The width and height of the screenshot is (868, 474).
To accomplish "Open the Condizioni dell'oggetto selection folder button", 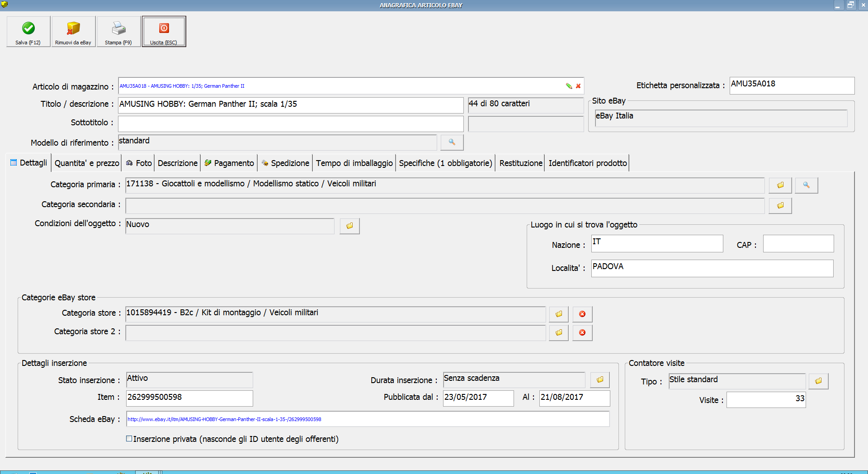I will pos(349,226).
